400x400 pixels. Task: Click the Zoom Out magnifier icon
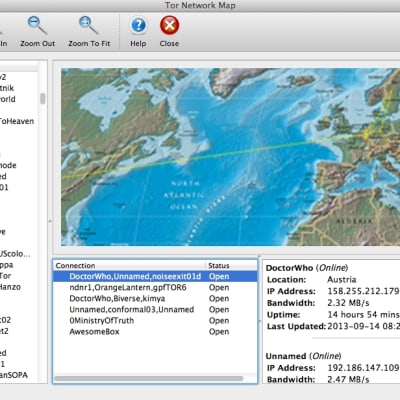(37, 25)
